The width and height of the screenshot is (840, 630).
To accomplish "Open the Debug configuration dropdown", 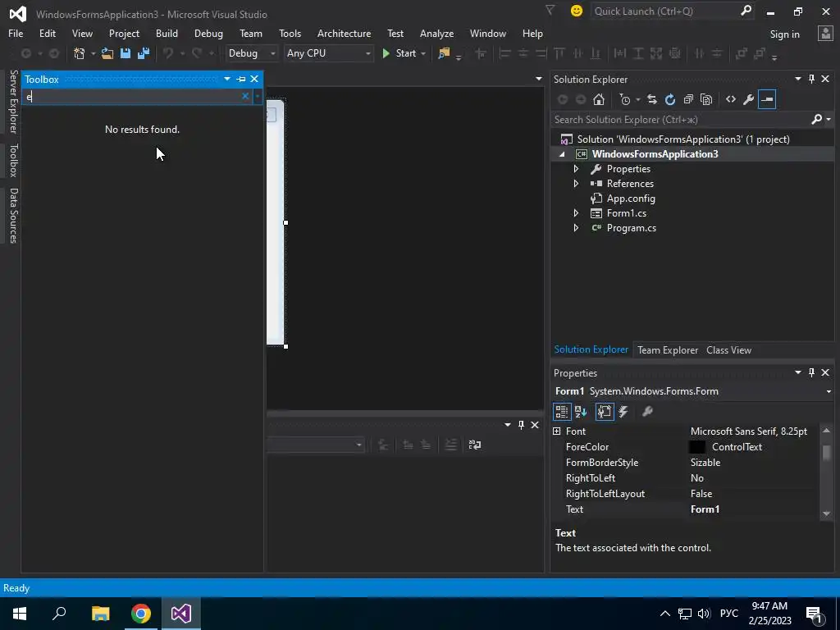I will [272, 53].
